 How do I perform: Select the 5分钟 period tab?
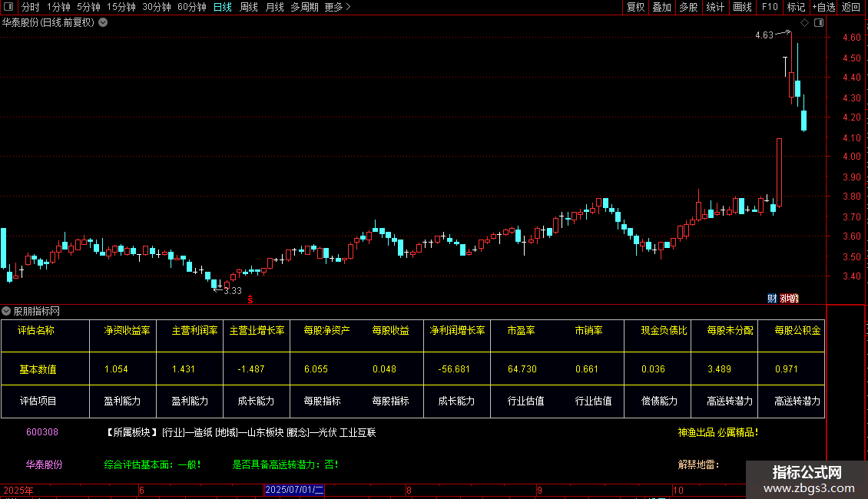pos(88,7)
